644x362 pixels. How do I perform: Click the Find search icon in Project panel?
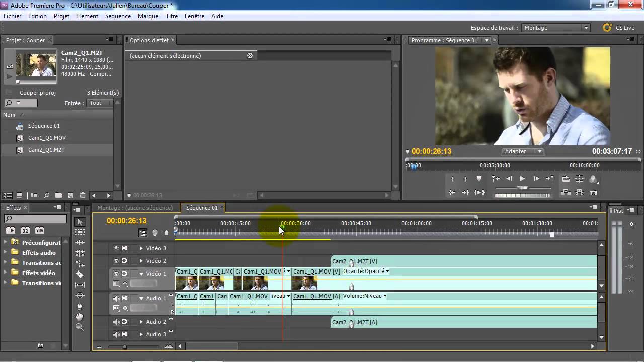(46, 195)
